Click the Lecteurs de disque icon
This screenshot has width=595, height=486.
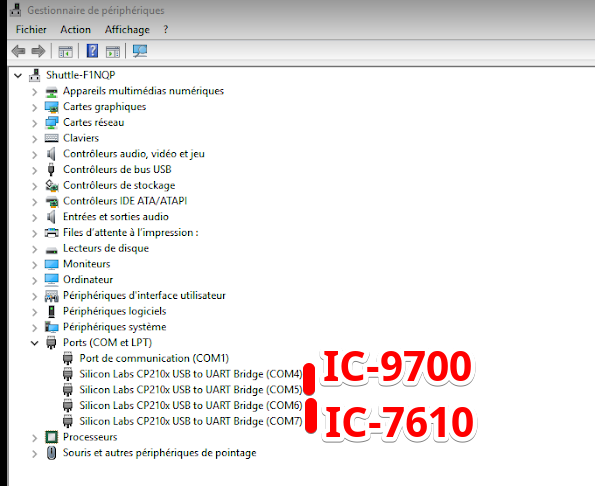51,249
